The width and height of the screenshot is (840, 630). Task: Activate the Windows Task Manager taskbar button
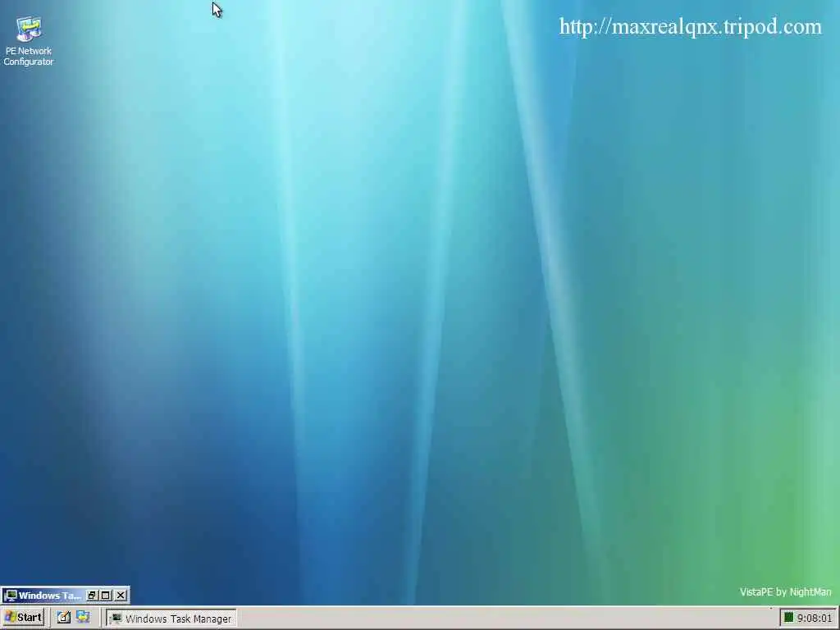[171, 619]
